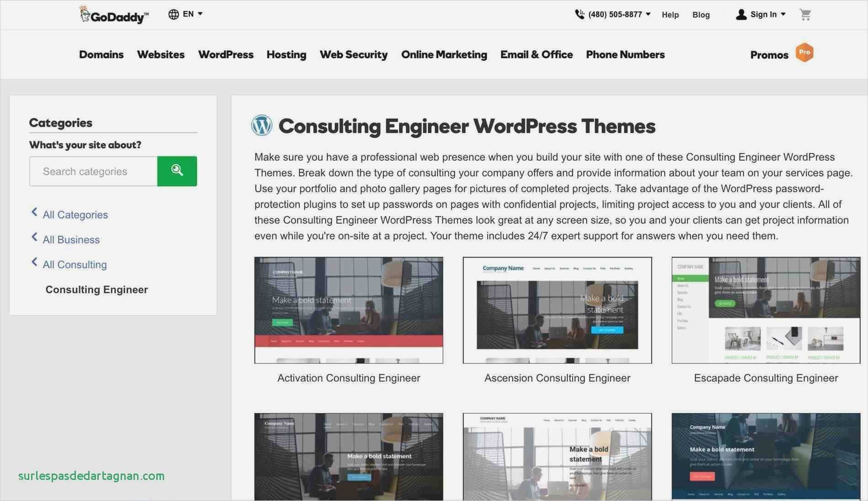
Task: Expand the phone number dropdown arrow
Action: [648, 14]
